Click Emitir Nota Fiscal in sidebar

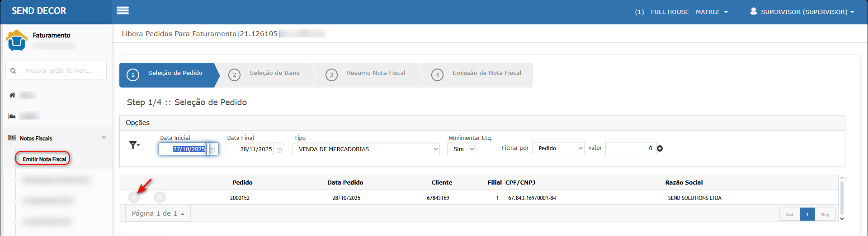pyautogui.click(x=44, y=159)
